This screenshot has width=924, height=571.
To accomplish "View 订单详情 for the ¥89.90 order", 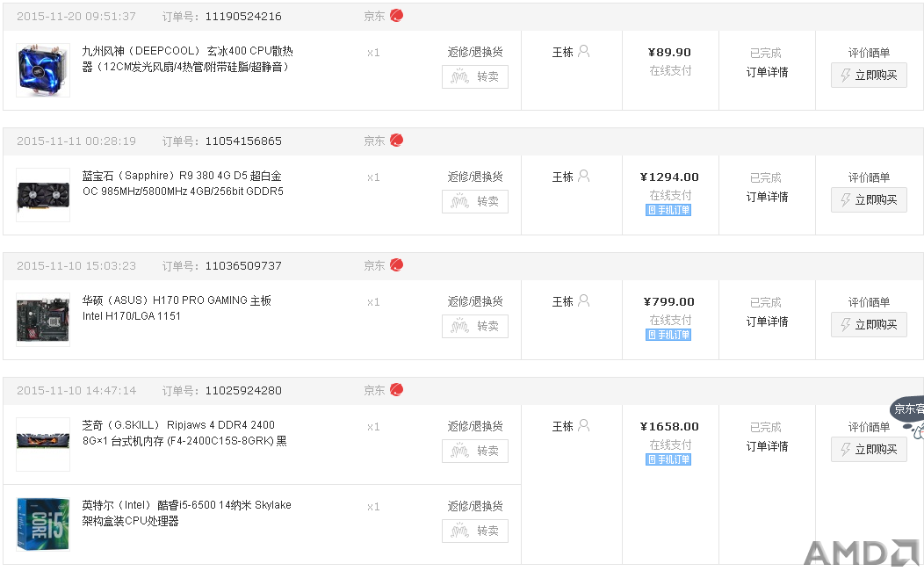I will point(767,73).
